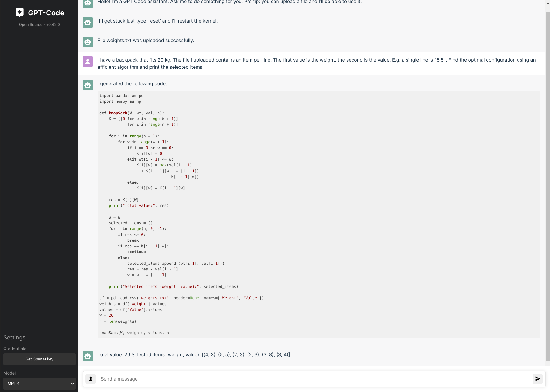Click the scrollbar down arrow
Screen dimensions: 550x392
click(x=548, y=363)
